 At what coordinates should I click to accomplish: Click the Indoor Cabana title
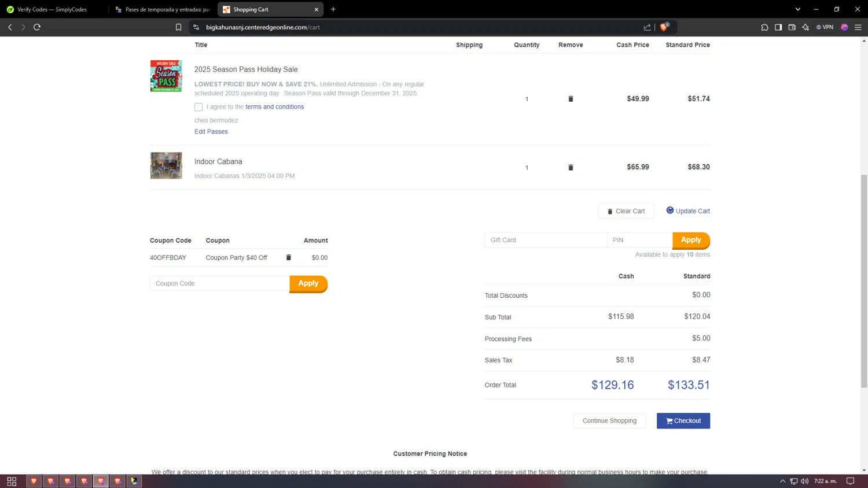coord(218,161)
